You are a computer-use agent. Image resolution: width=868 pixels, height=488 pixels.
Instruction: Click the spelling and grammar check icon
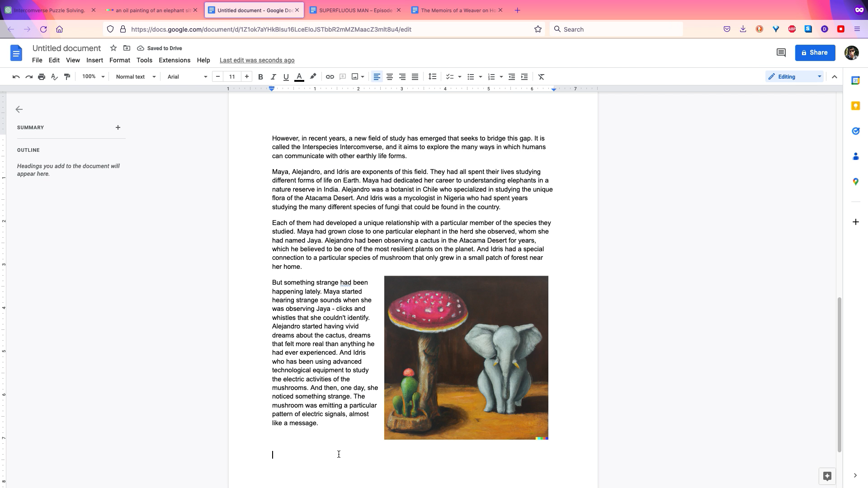[54, 77]
